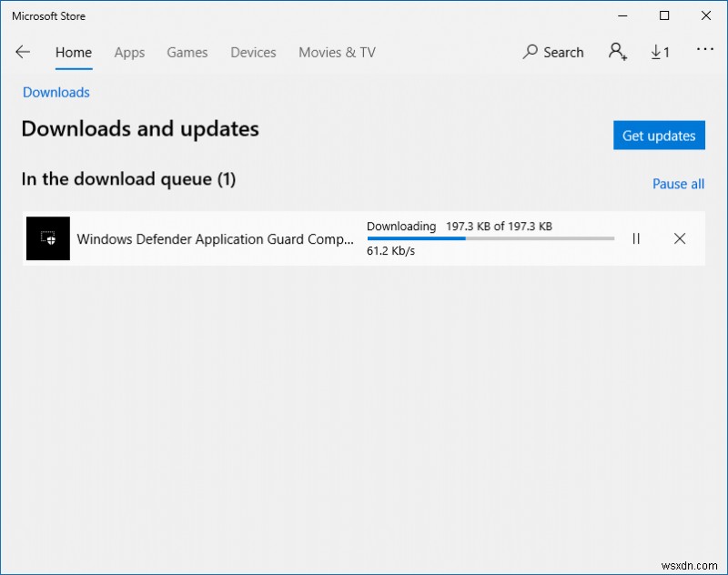Click the Get updates button
Screen dimensions: 728x575
point(659,135)
